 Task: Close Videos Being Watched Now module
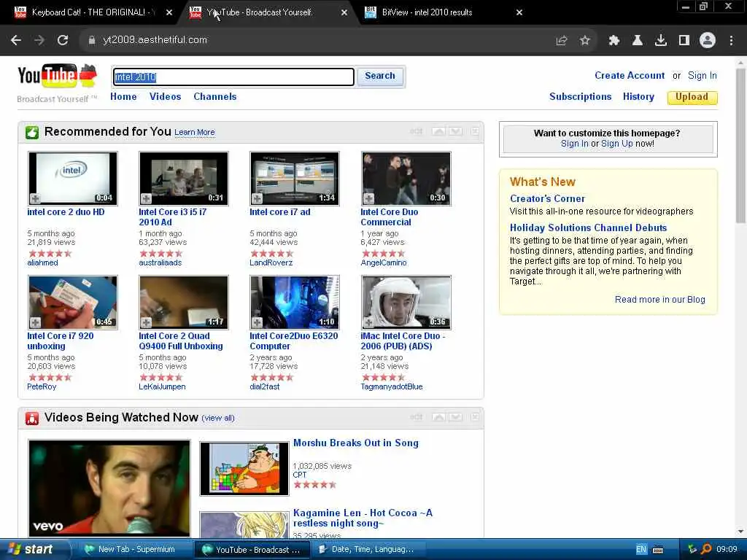475,417
